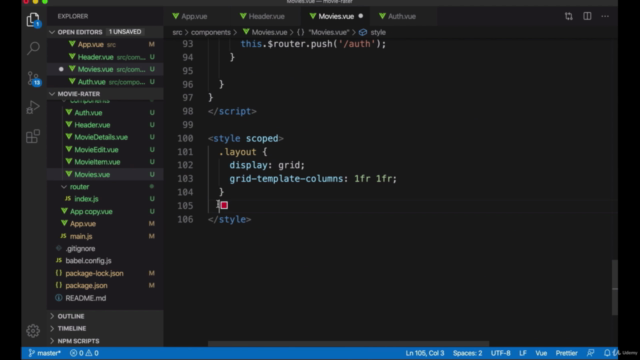The width and height of the screenshot is (640, 360).
Task: Open index.js in router folder
Action: [x=105, y=199]
